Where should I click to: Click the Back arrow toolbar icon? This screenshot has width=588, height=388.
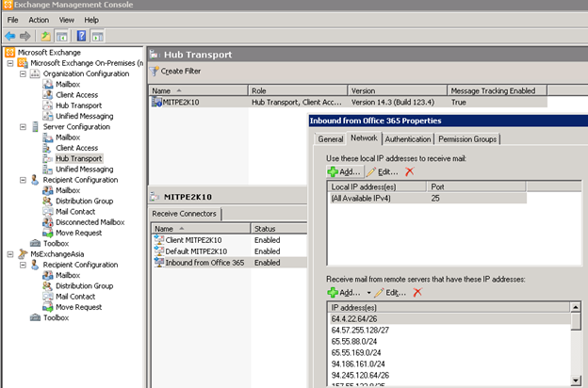pyautogui.click(x=10, y=36)
